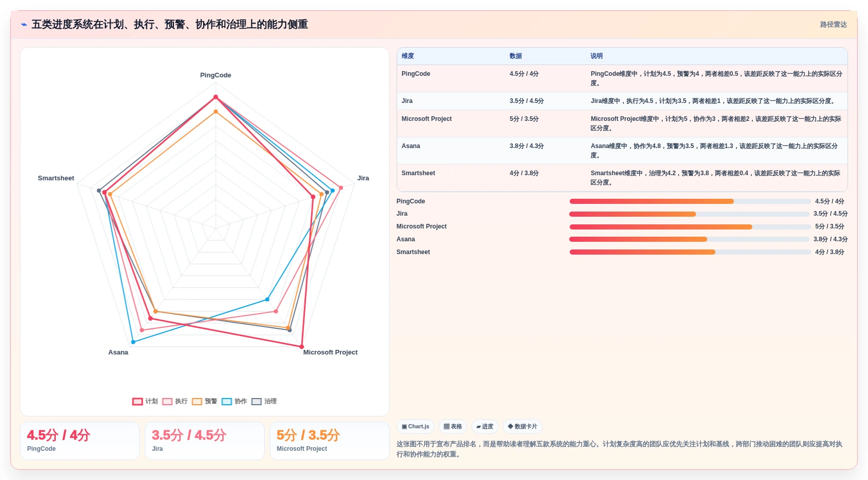This screenshot has width=868, height=480.
Task: Click the PingCode progress bar
Action: tap(690, 201)
